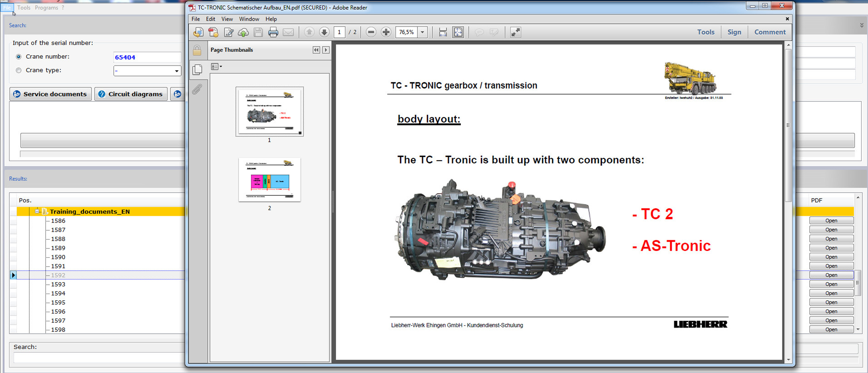Open the Window menu in Adobe Reader
Viewport: 868px width, 373px height.
[x=249, y=19]
